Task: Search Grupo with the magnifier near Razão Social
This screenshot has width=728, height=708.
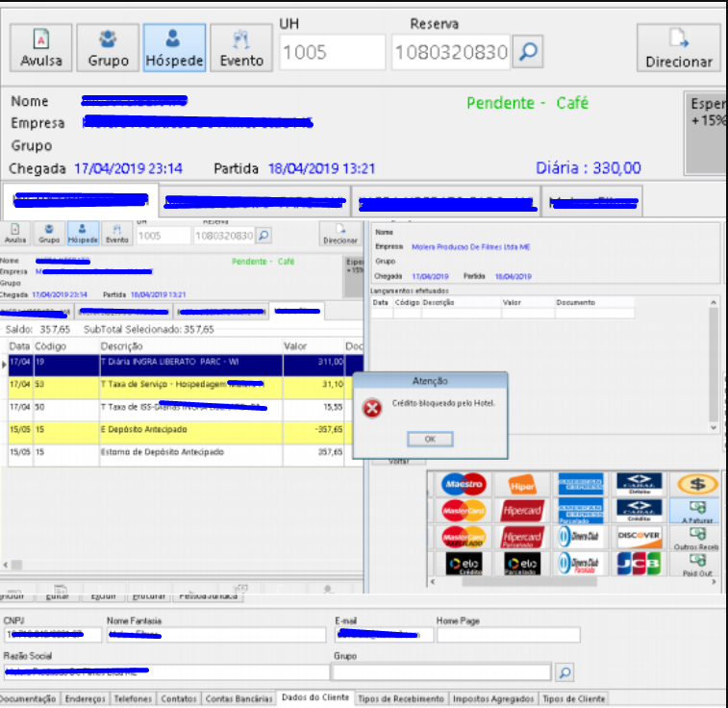Action: [565, 672]
